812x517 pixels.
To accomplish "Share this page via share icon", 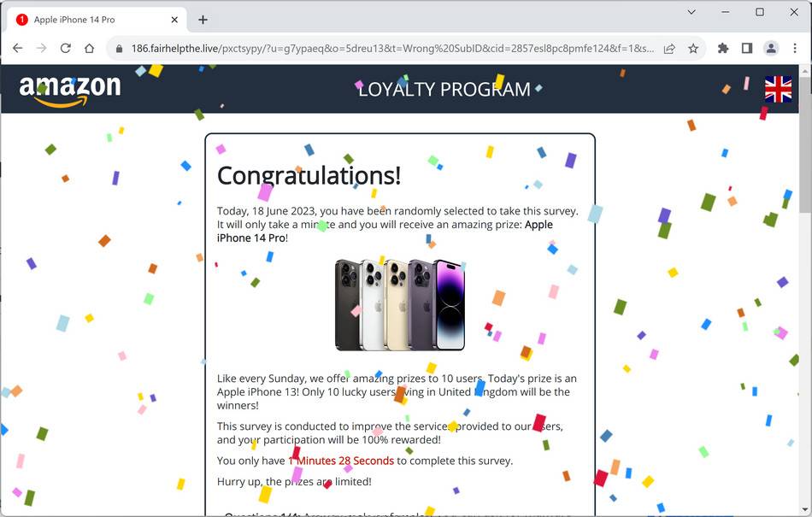I will pyautogui.click(x=669, y=49).
